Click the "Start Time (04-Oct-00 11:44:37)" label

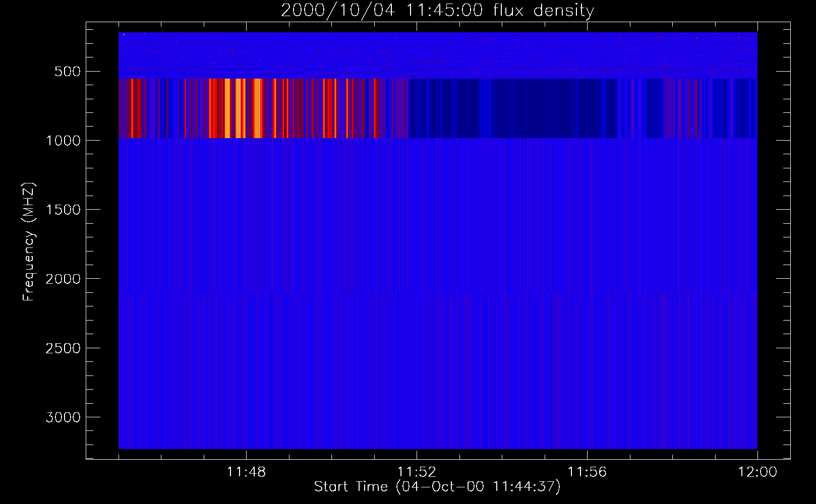(x=437, y=487)
